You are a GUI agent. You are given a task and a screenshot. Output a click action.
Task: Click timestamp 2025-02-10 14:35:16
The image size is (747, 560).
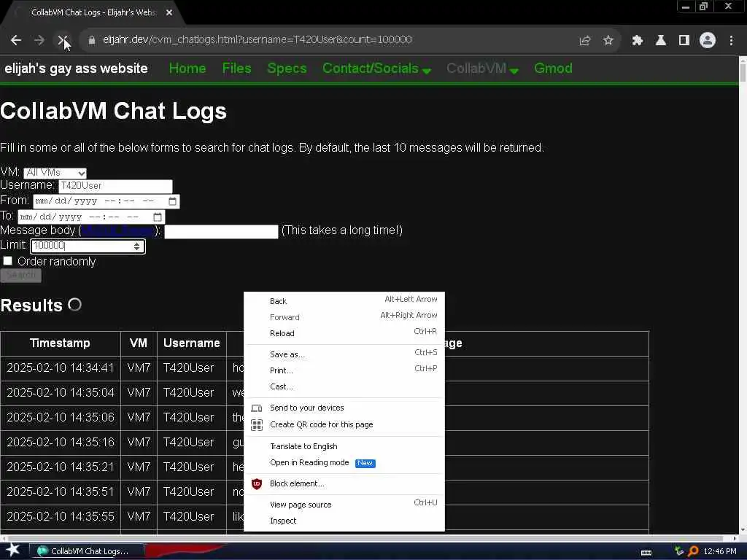pos(61,443)
